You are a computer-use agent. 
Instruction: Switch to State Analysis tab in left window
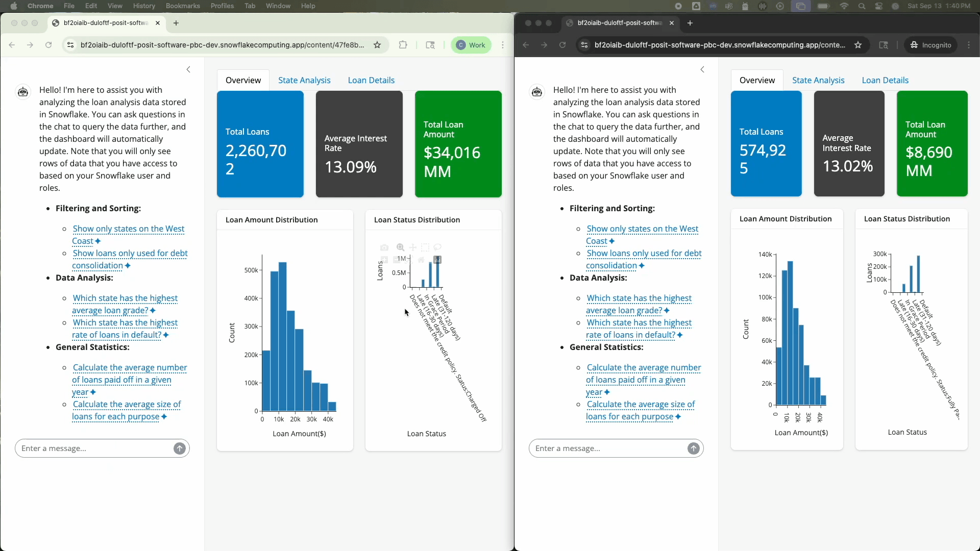pos(304,80)
